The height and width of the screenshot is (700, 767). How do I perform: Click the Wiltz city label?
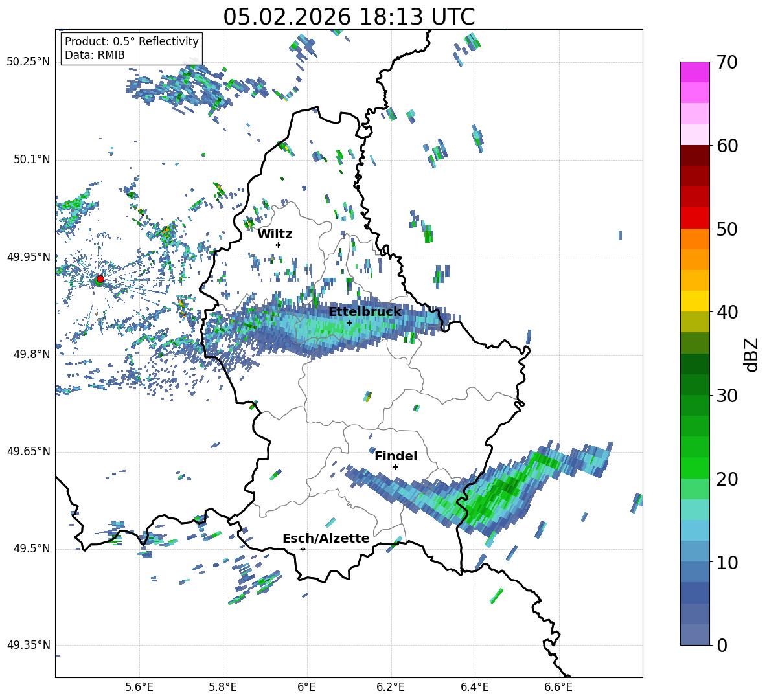pos(275,234)
